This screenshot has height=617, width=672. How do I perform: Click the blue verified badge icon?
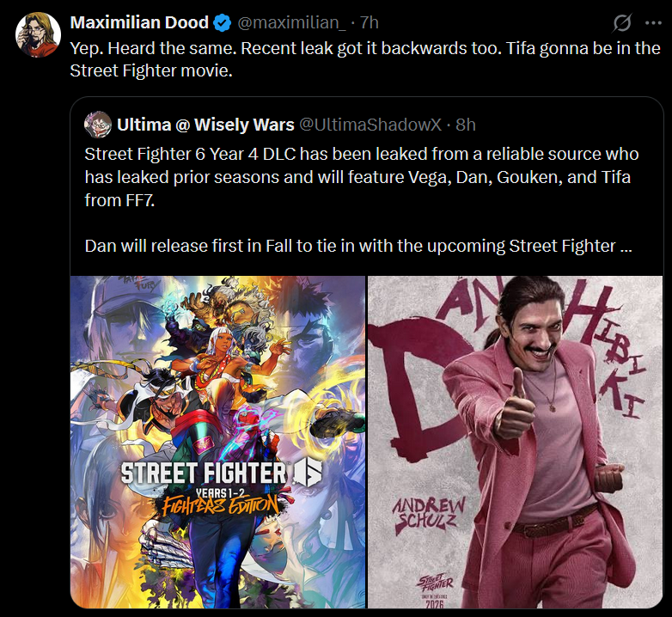(223, 22)
